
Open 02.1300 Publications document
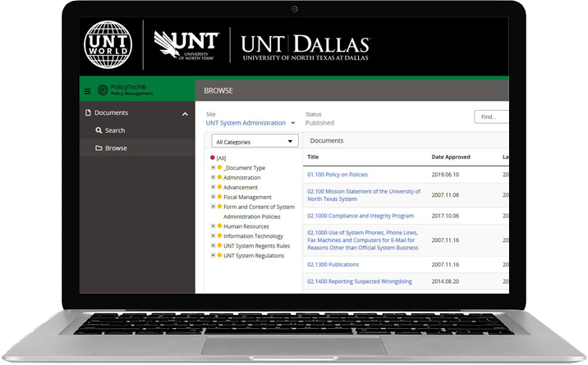coord(333,264)
